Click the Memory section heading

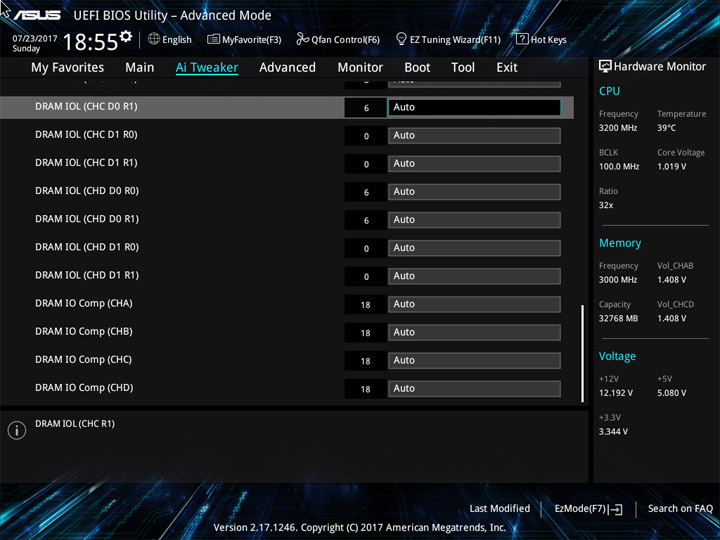point(620,243)
